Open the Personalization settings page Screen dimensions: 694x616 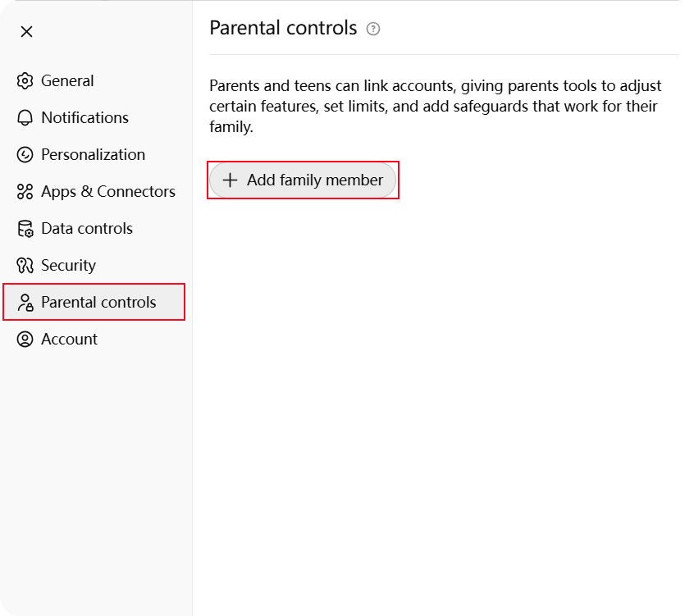(93, 154)
